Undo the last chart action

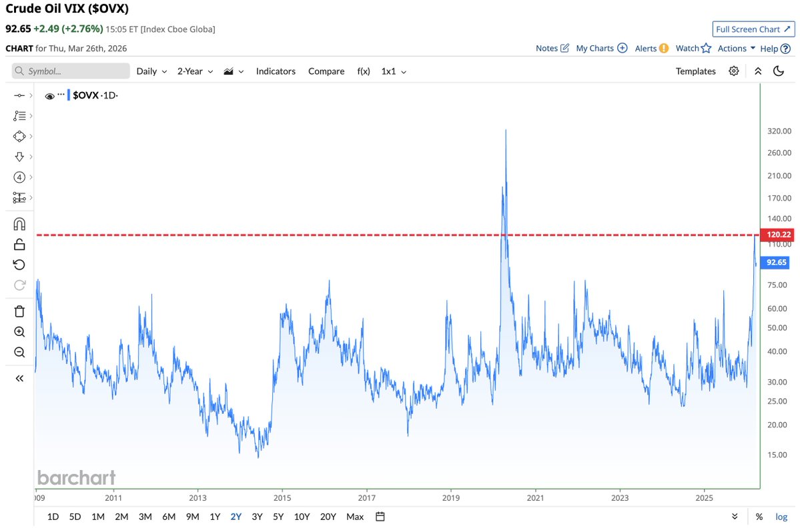point(19,264)
